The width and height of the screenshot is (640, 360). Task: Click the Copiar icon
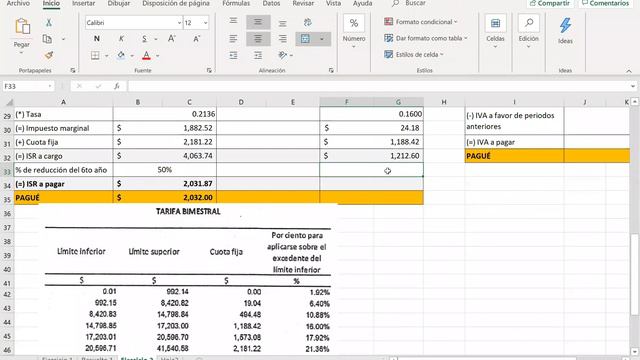click(x=47, y=39)
